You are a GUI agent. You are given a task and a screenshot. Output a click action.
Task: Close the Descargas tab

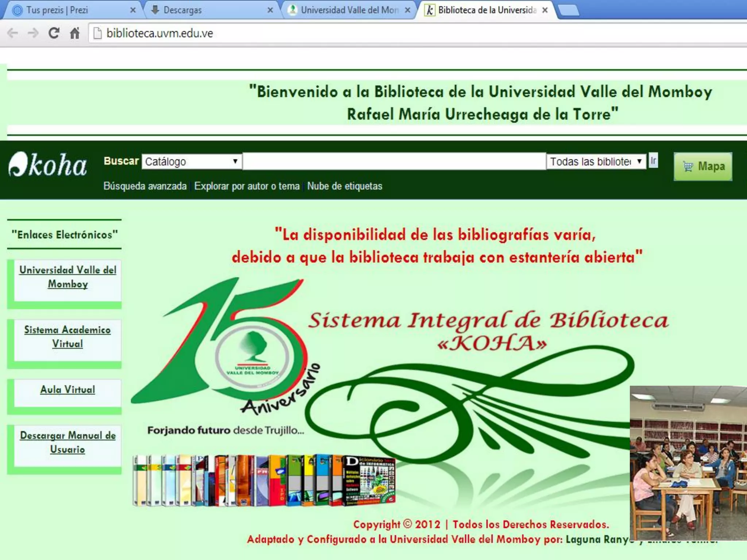tap(270, 10)
